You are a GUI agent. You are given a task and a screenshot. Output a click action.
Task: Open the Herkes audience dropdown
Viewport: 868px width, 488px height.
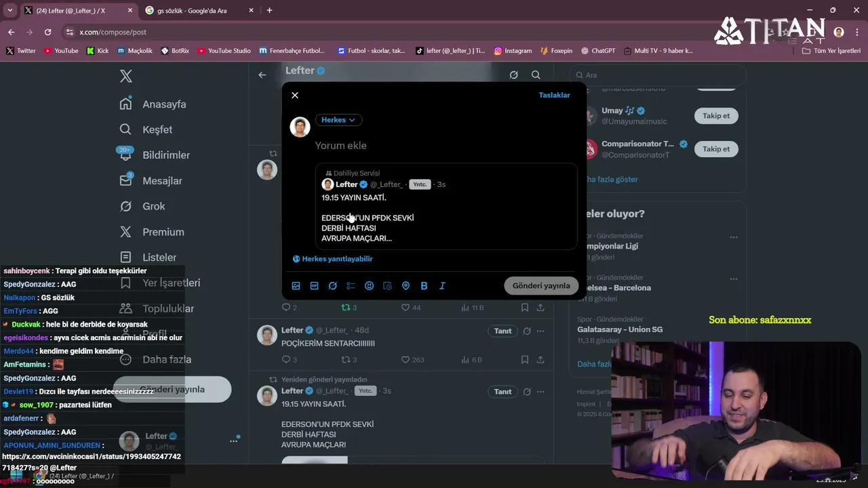pyautogui.click(x=338, y=120)
